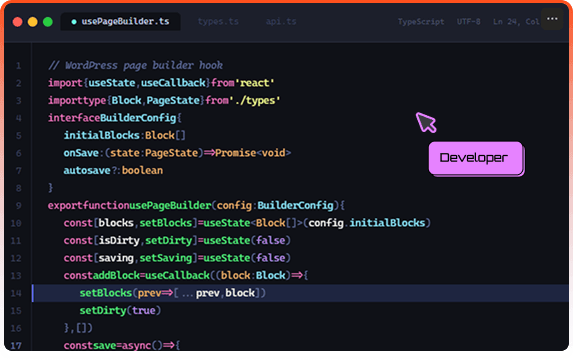
Task: Click 'save' constant on line 17
Action: [x=105, y=345]
